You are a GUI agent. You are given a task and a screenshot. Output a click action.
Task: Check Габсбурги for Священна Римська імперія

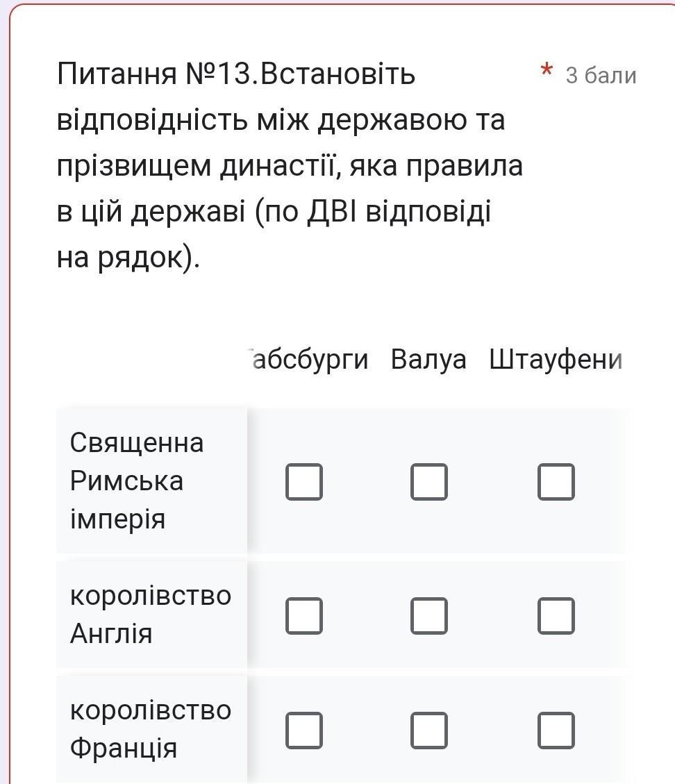coord(304,482)
